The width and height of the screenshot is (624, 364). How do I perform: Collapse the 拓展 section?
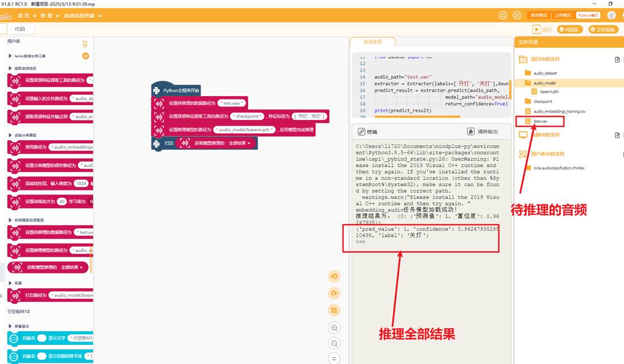click(x=10, y=283)
